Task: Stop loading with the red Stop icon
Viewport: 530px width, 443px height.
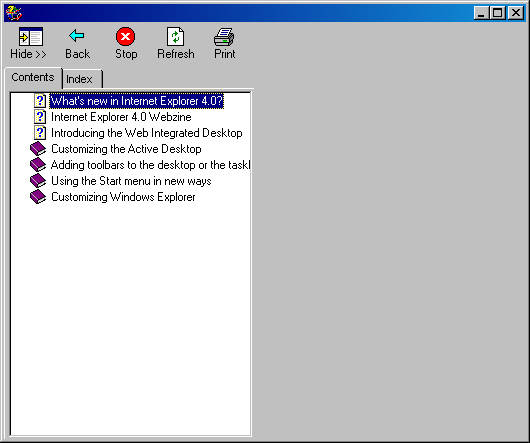Action: click(125, 36)
